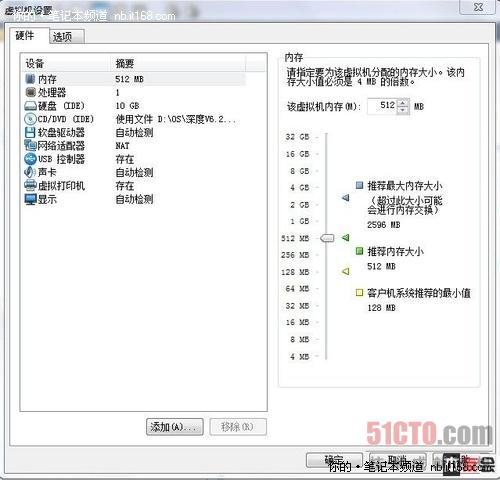
Task: Click the 4 GB slider scale label
Action: click(x=300, y=188)
